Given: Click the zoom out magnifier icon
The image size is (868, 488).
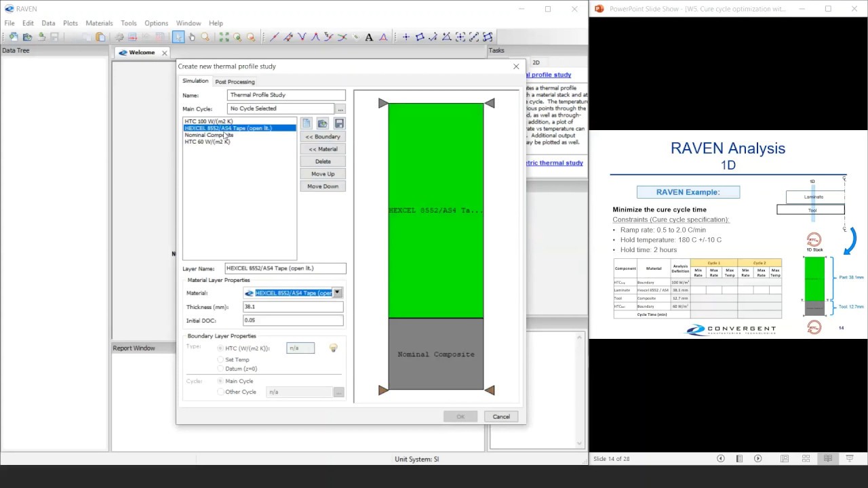Looking at the screenshot, I should 250,37.
